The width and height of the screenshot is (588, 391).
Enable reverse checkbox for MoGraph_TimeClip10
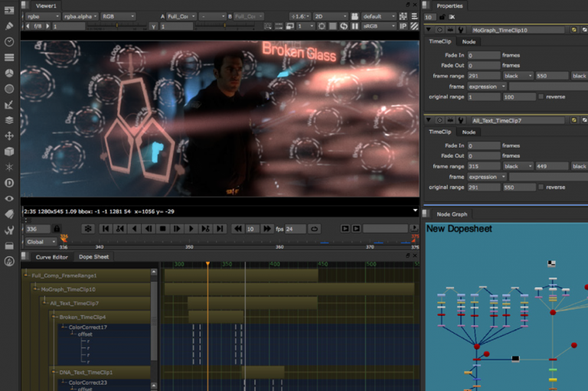[541, 97]
